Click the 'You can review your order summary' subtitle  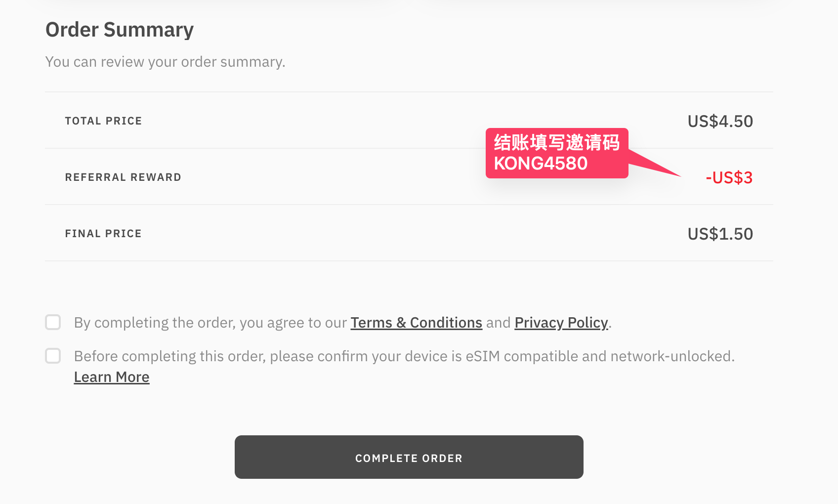pyautogui.click(x=165, y=62)
